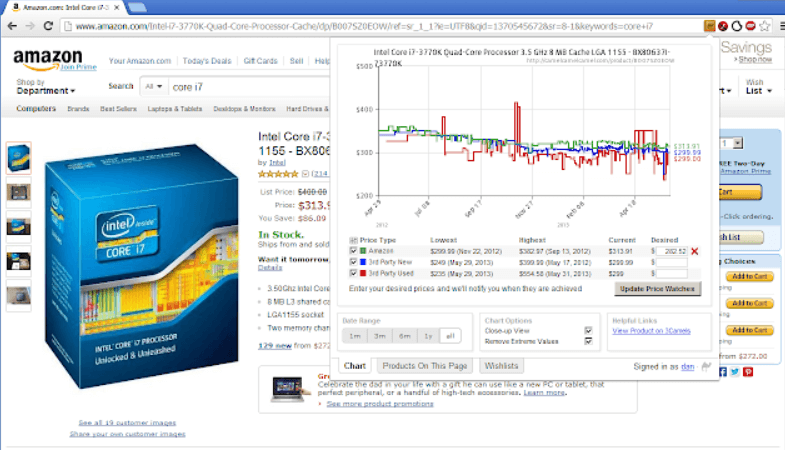
Task: Select the 3m date range
Action: tap(380, 336)
